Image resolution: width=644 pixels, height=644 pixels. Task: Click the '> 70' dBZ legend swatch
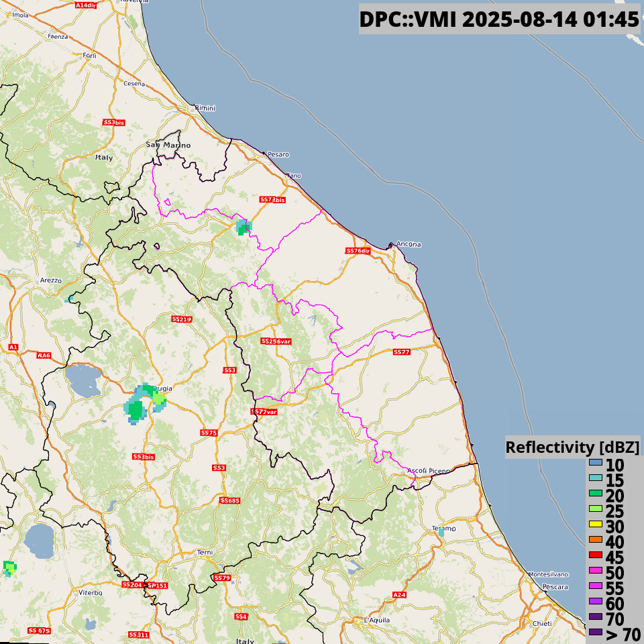595,632
